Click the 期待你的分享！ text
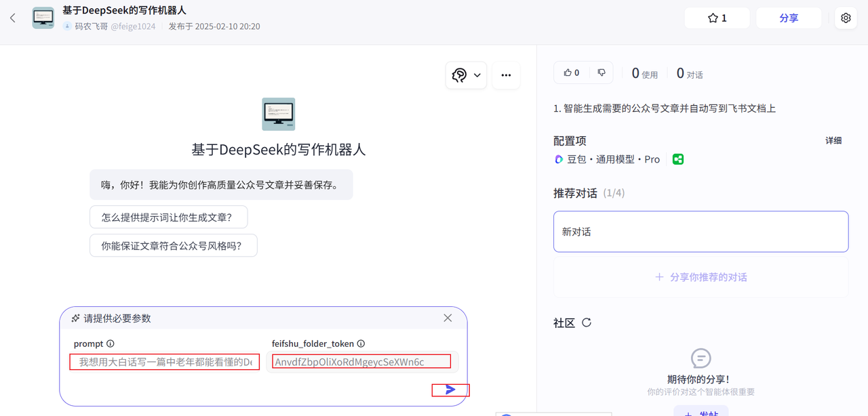 [x=701, y=379]
